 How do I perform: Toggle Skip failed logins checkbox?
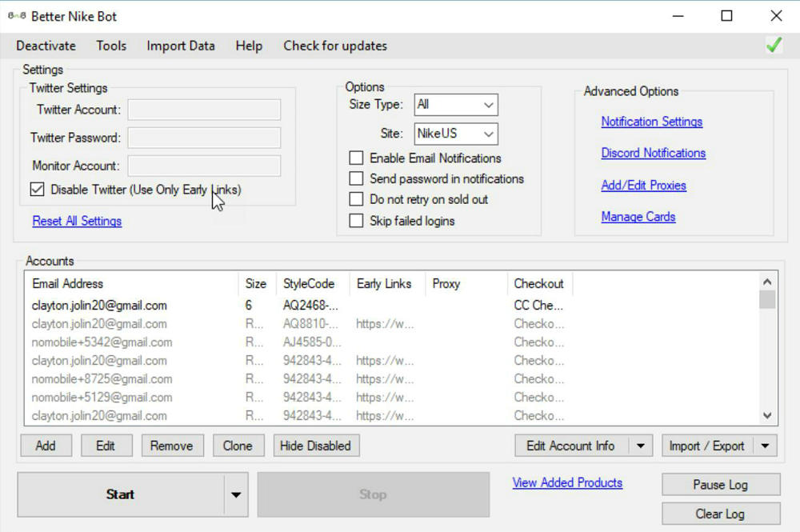tap(356, 221)
